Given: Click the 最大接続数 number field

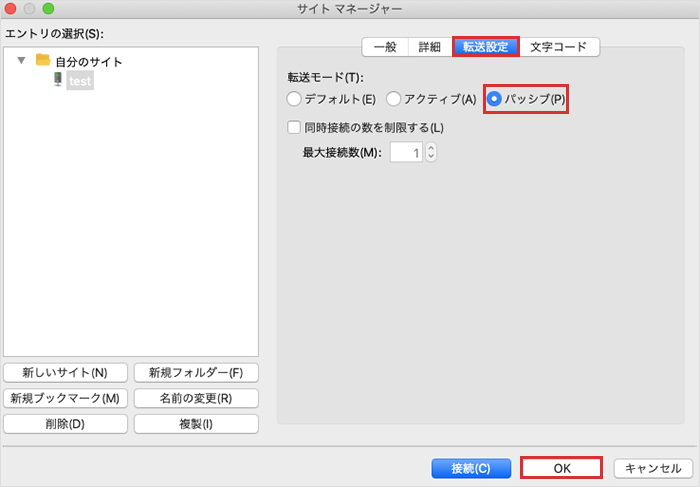Looking at the screenshot, I should 406,152.
